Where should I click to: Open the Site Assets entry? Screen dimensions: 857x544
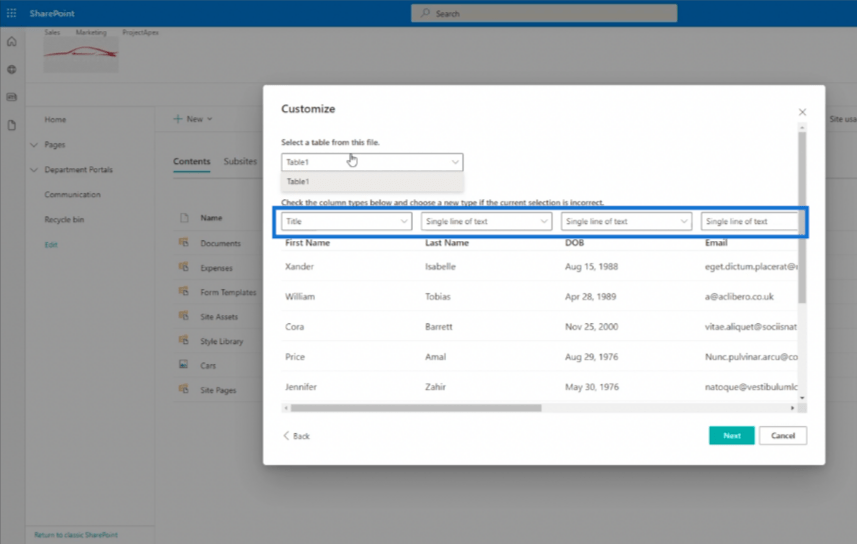coord(219,317)
